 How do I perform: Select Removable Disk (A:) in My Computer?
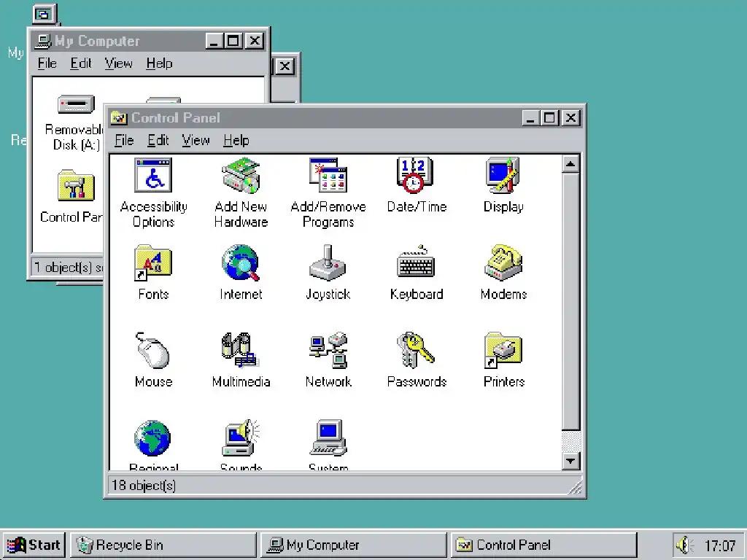(x=76, y=105)
